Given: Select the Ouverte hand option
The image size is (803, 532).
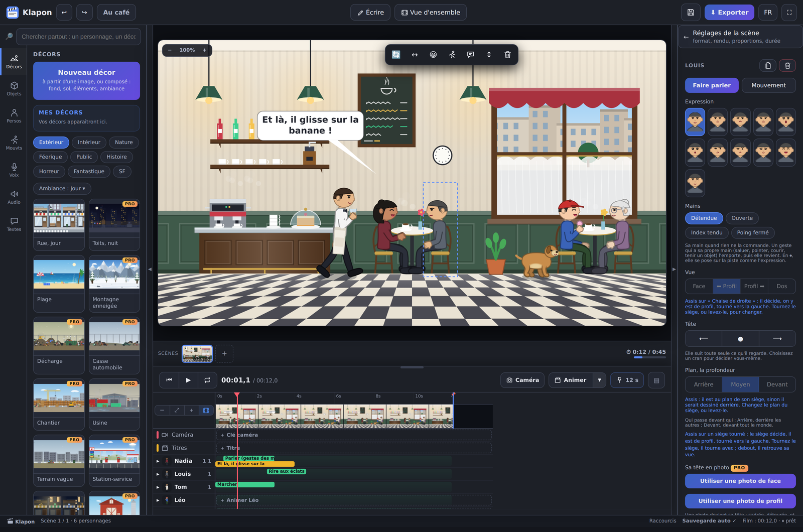Looking at the screenshot, I should (x=742, y=218).
